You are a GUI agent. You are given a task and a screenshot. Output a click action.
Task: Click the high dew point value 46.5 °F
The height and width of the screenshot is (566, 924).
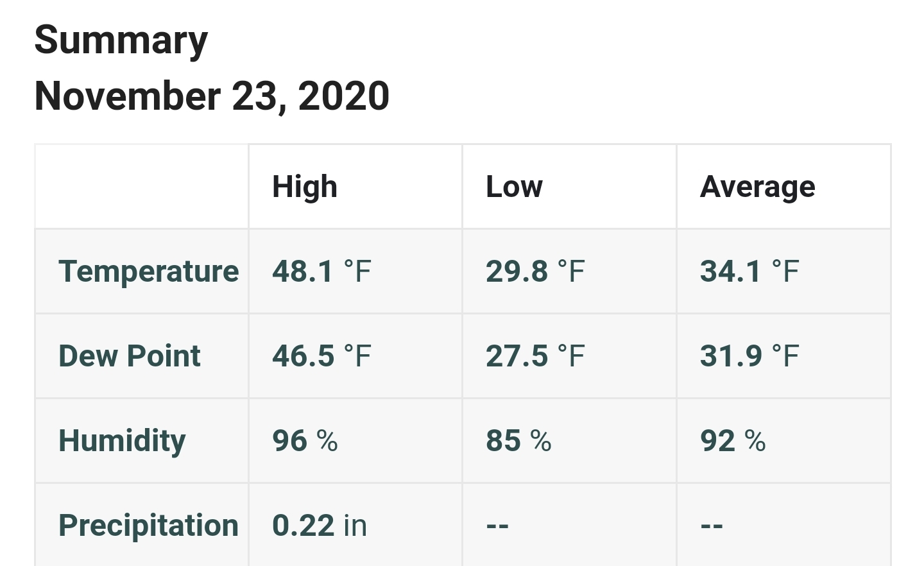[x=321, y=356]
